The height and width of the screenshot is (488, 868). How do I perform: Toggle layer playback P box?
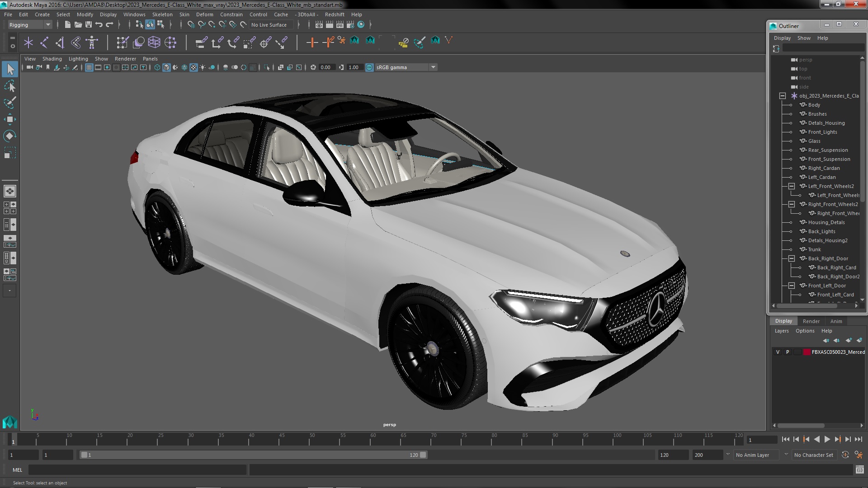788,352
